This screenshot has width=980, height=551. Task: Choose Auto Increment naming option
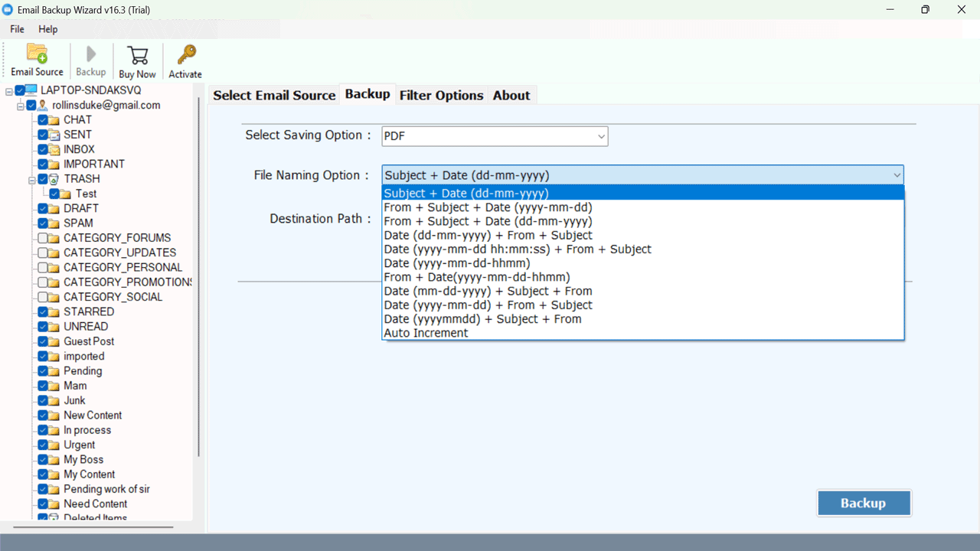click(x=426, y=333)
